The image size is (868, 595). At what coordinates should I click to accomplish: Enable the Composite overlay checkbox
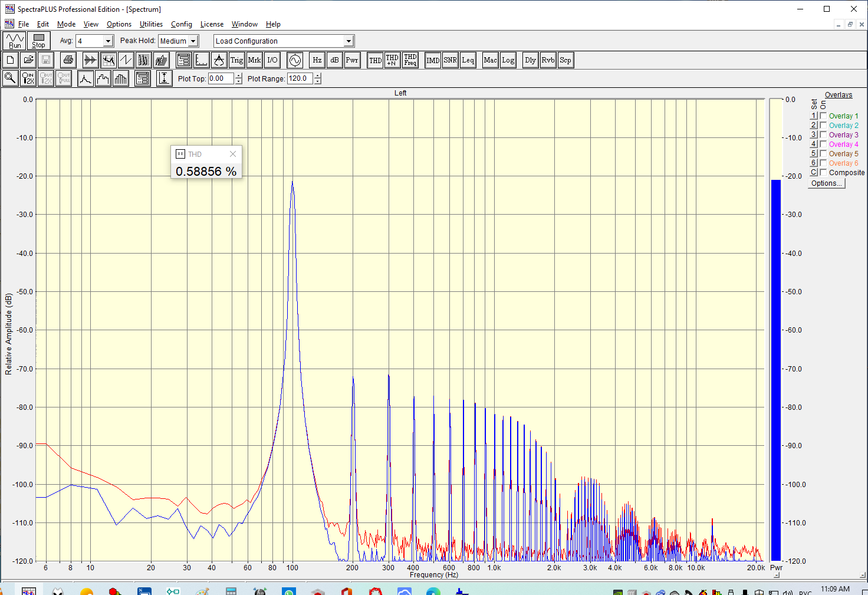pyautogui.click(x=823, y=172)
